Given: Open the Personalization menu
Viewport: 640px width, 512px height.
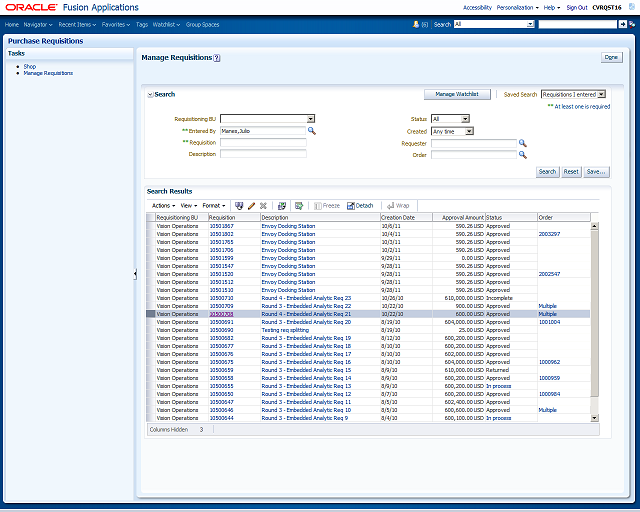Looking at the screenshot, I should pos(518,7).
